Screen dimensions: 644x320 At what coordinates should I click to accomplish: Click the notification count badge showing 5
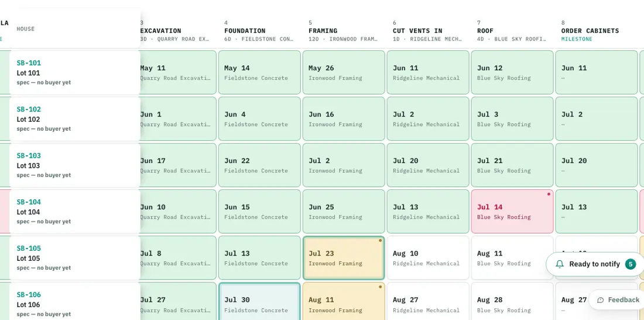[631, 264]
